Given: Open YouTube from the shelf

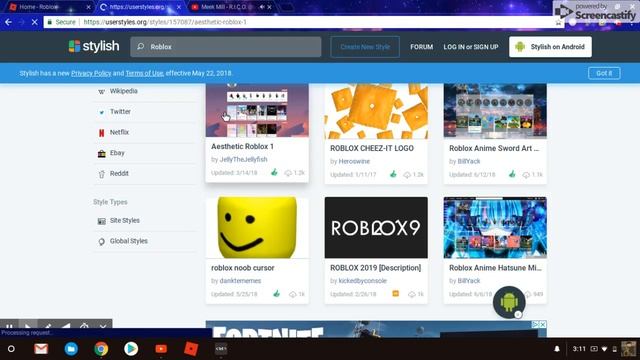Looking at the screenshot, I should point(161,349).
